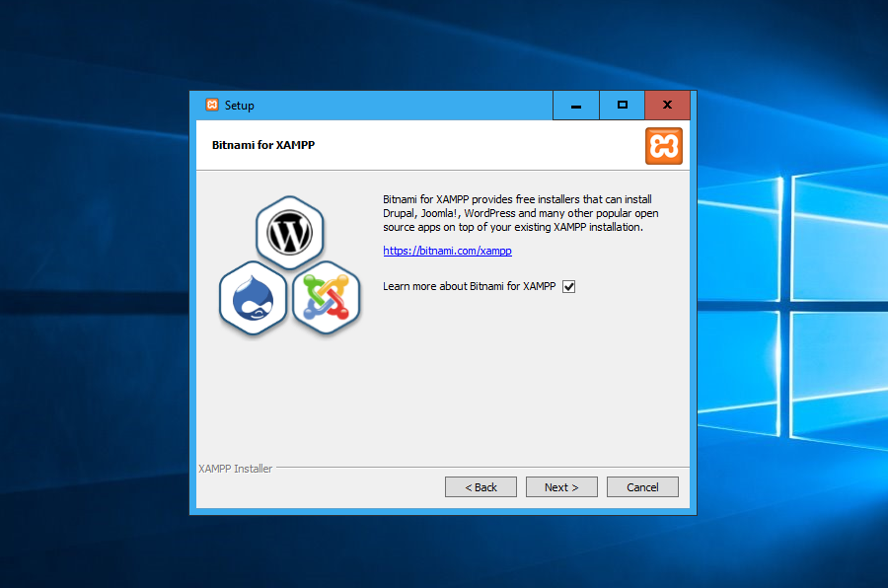This screenshot has width=888, height=588.
Task: Open the https://bitnami.com/xampp link
Action: [x=447, y=251]
